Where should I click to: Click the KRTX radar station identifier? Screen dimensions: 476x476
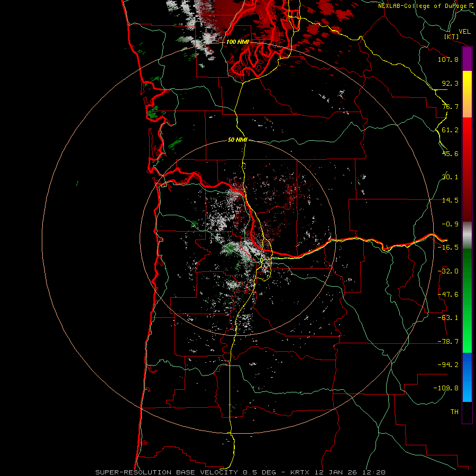[x=300, y=472]
